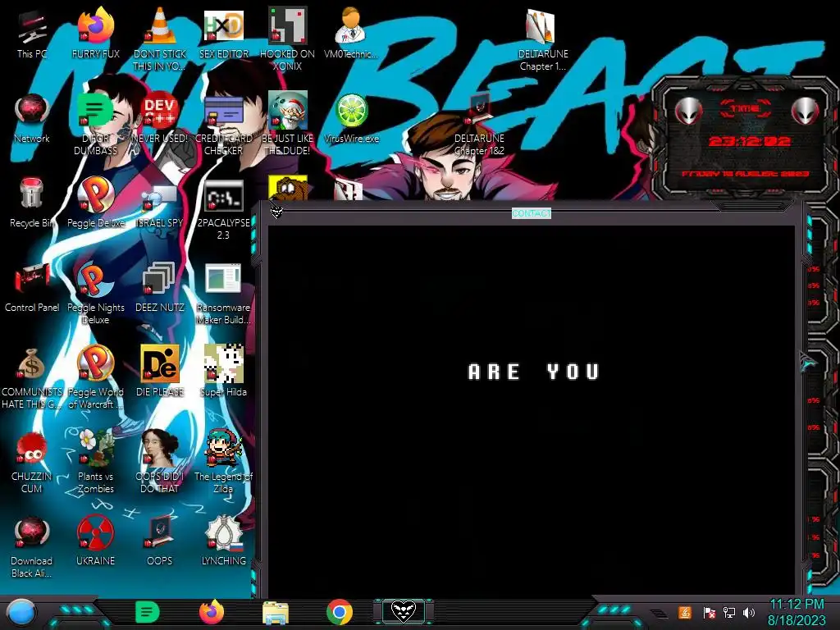Launch the Super Hilda game icon

223,372
